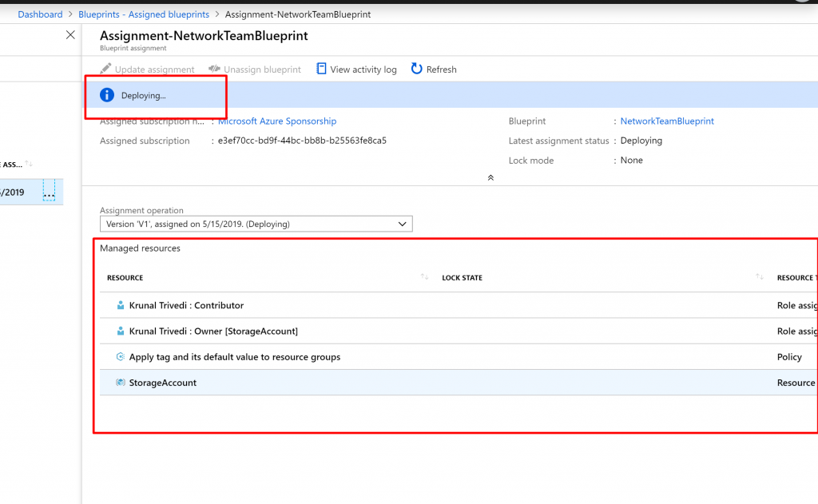Click the View activity log icon
Image resolution: width=818 pixels, height=504 pixels.
pyautogui.click(x=321, y=69)
